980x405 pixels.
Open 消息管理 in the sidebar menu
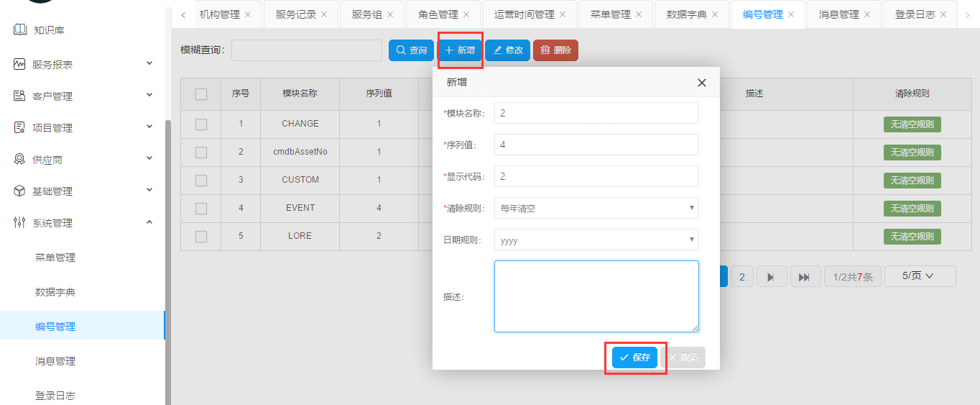point(55,361)
